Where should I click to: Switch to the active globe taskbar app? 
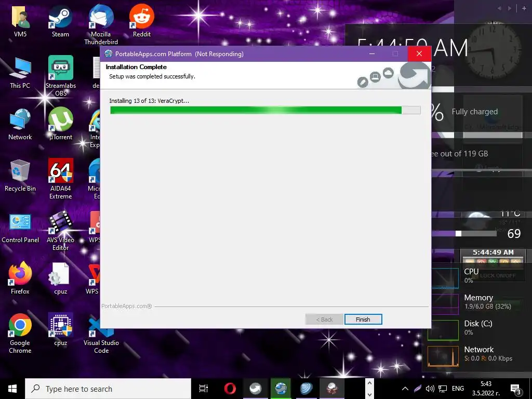click(x=281, y=389)
